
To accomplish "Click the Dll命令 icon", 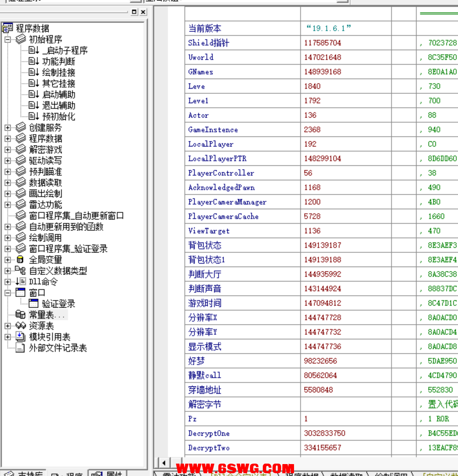I will (x=21, y=281).
